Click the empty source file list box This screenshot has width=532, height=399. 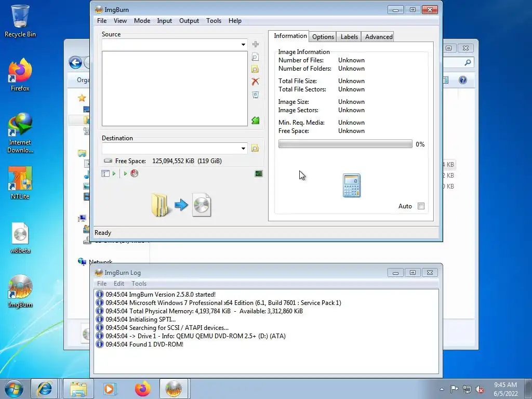point(175,88)
